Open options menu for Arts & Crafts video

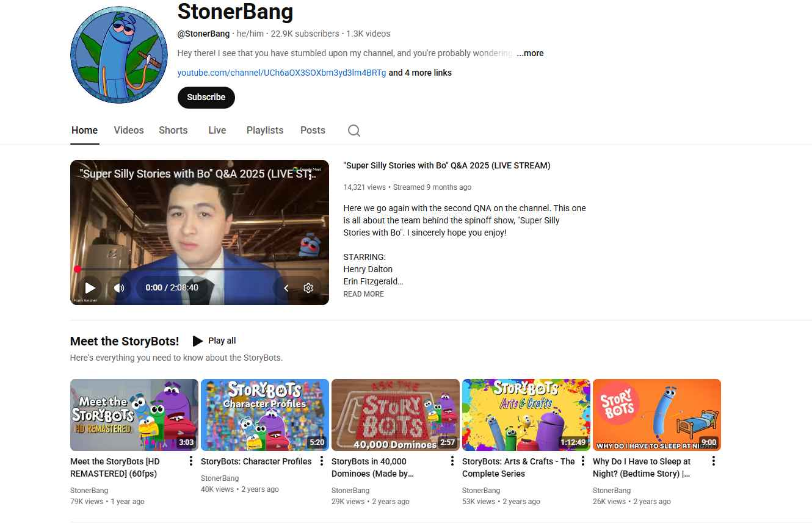click(x=583, y=461)
